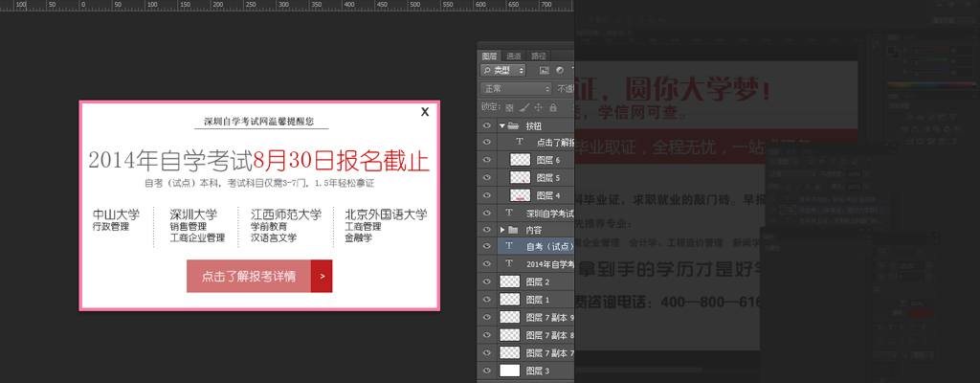This screenshot has height=383, width=980.
Task: Expand the 内容 layer group
Action: click(502, 230)
